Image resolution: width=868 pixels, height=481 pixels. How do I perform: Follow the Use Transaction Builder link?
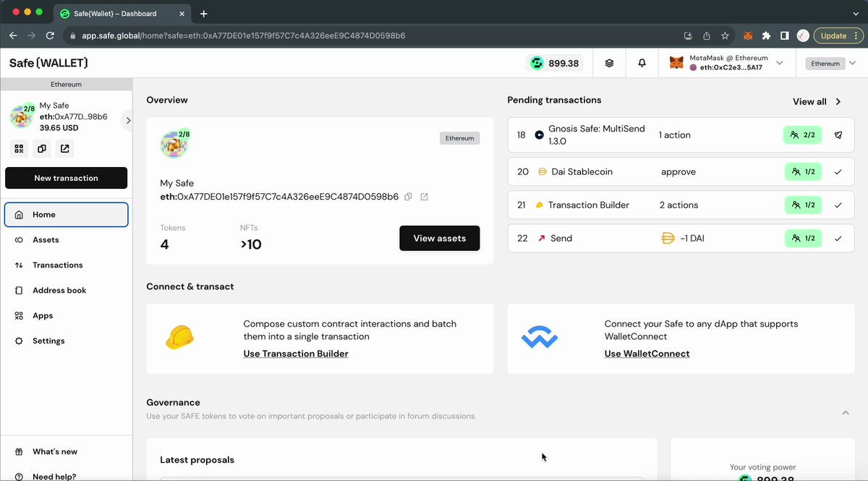point(296,354)
